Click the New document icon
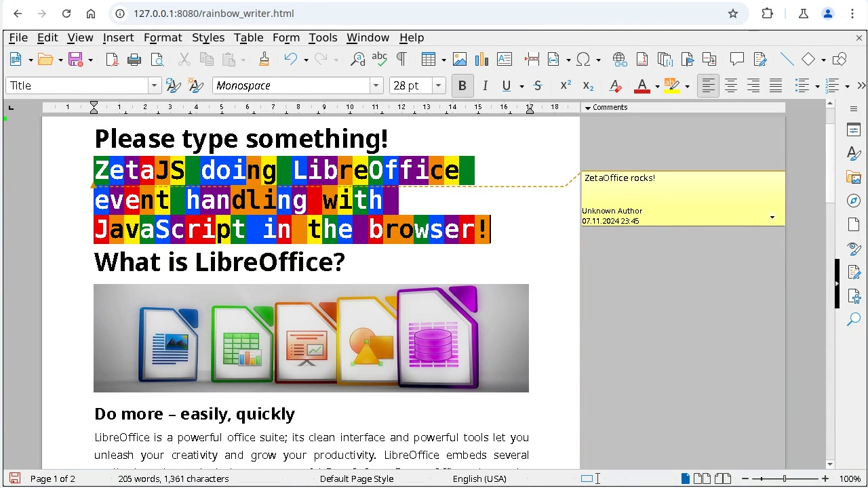868x488 pixels. [16, 60]
